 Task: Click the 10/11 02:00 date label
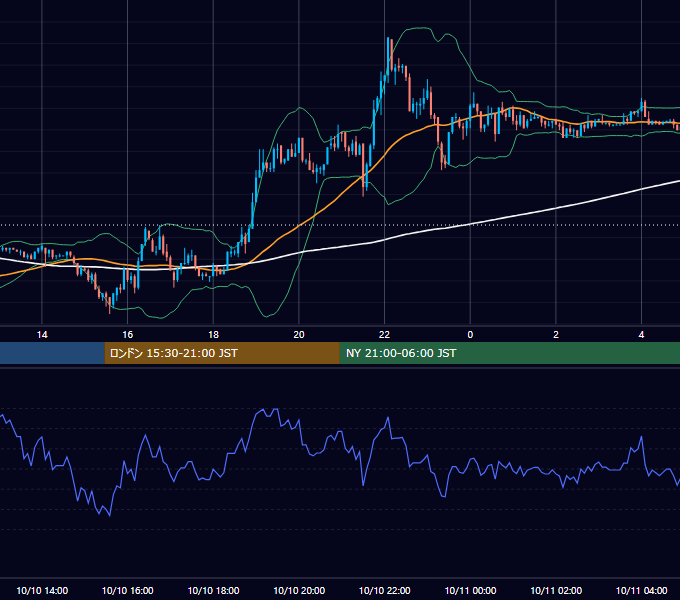pyautogui.click(x=556, y=590)
